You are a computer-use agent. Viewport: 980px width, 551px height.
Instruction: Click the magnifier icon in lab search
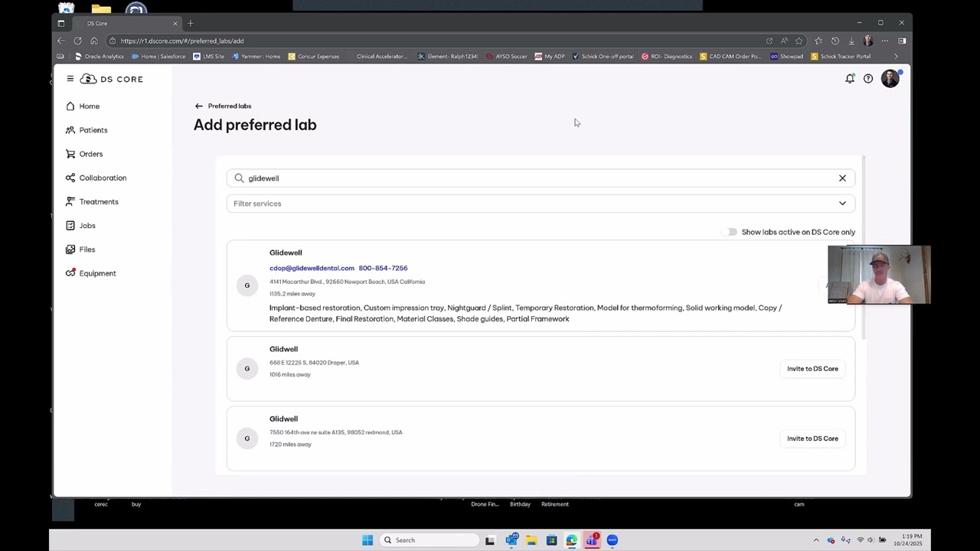point(239,178)
